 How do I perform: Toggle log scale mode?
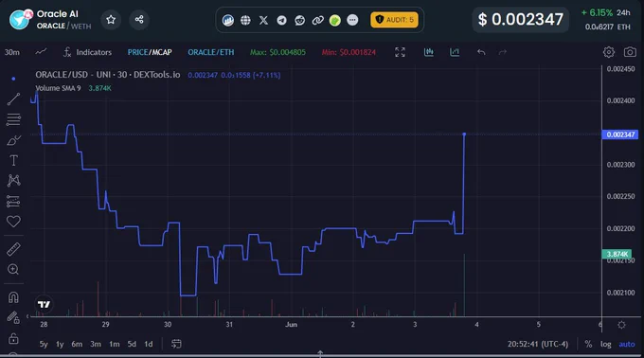pyautogui.click(x=606, y=344)
